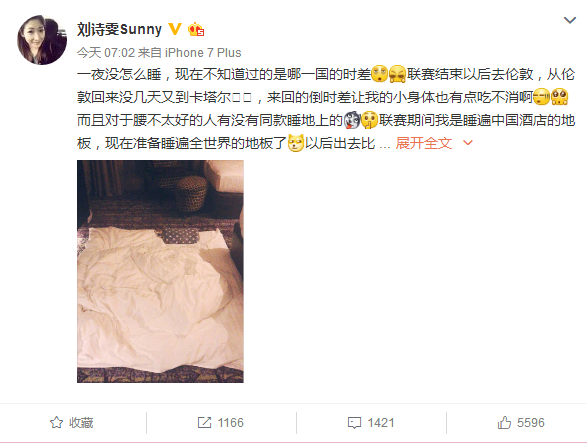
Task: Click the favorite star icon
Action: point(57,422)
